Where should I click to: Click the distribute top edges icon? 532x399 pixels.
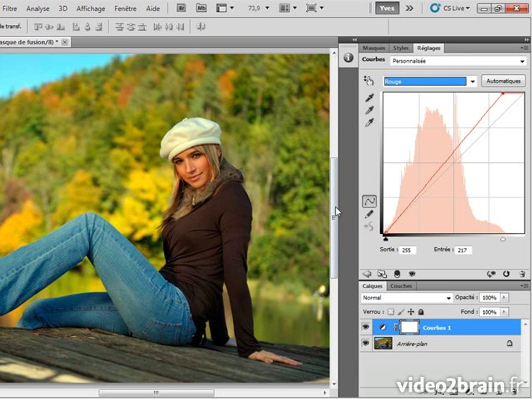pos(120,27)
